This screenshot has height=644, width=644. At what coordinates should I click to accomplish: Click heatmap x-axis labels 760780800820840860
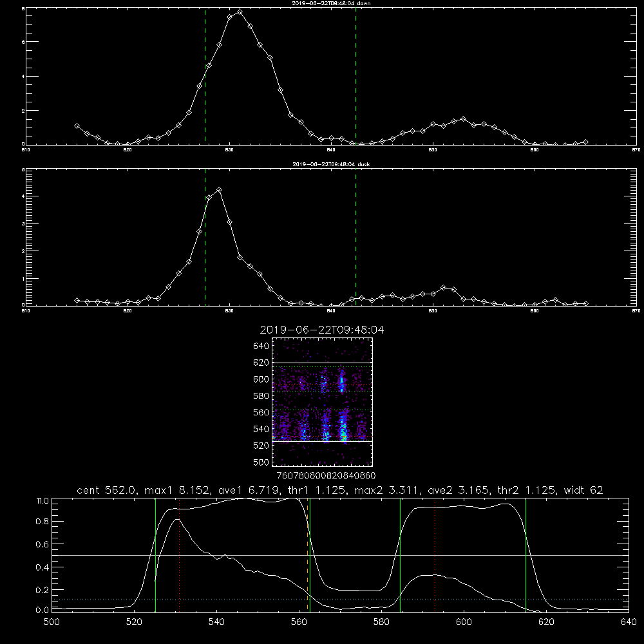click(x=326, y=476)
